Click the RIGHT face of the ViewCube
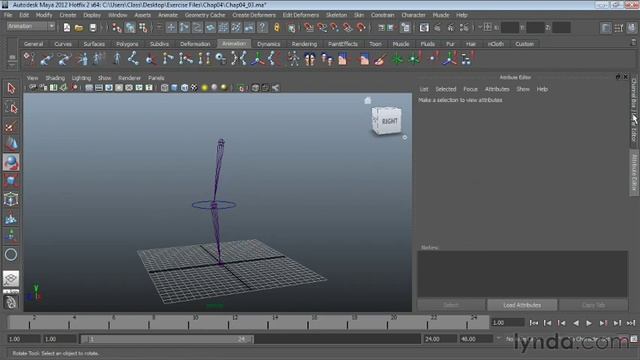640x360 pixels. tap(389, 121)
